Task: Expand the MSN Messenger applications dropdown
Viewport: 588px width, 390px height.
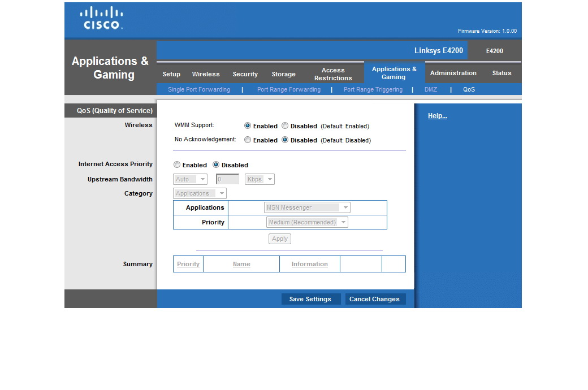Action: [307, 207]
